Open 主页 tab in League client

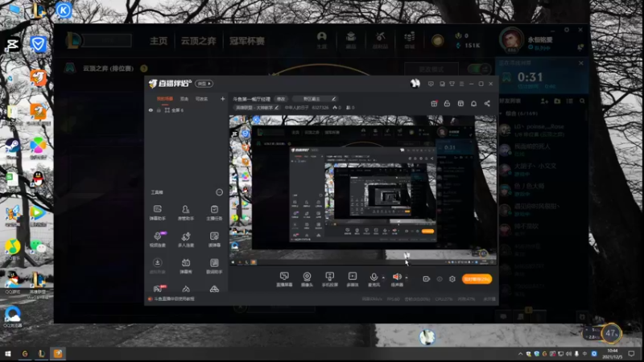click(x=159, y=41)
